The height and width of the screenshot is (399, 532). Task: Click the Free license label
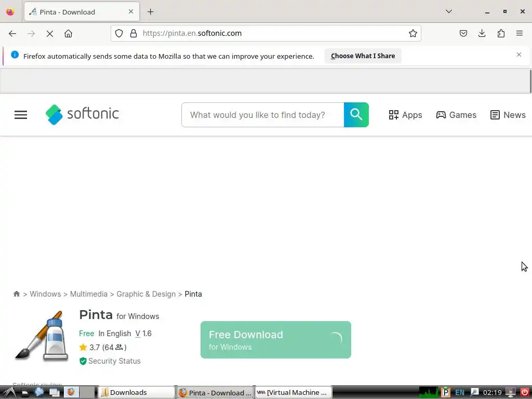(87, 334)
